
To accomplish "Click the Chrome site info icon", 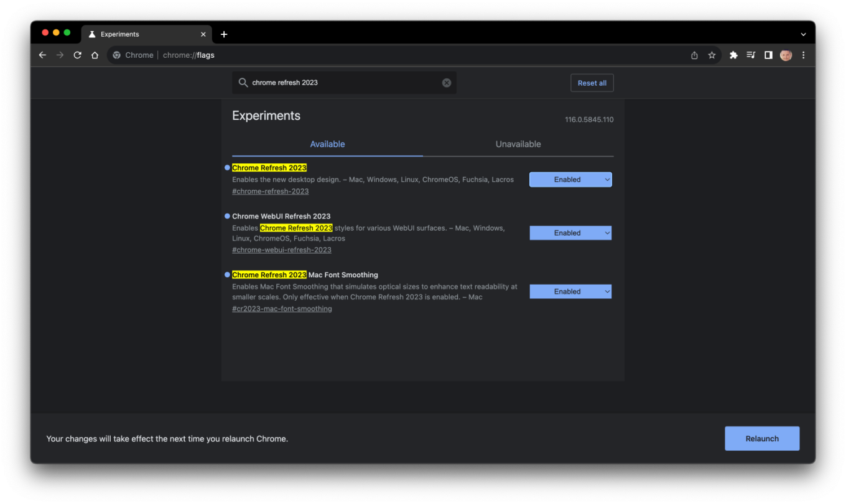I will pos(116,55).
